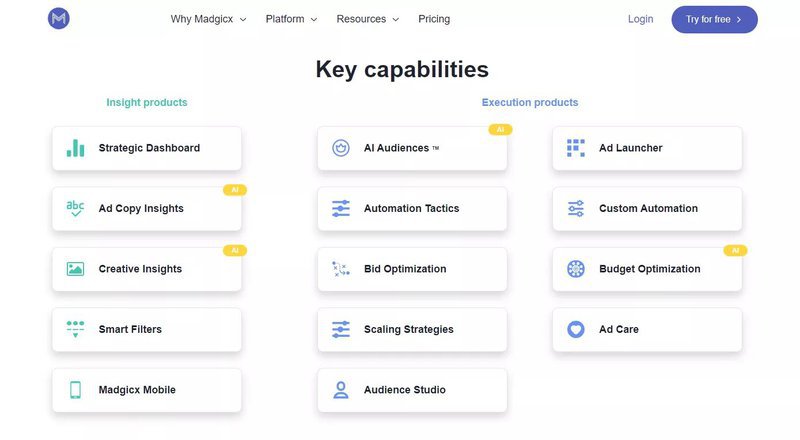800x440 pixels.
Task: Select Creative Insights label
Action: click(x=140, y=269)
